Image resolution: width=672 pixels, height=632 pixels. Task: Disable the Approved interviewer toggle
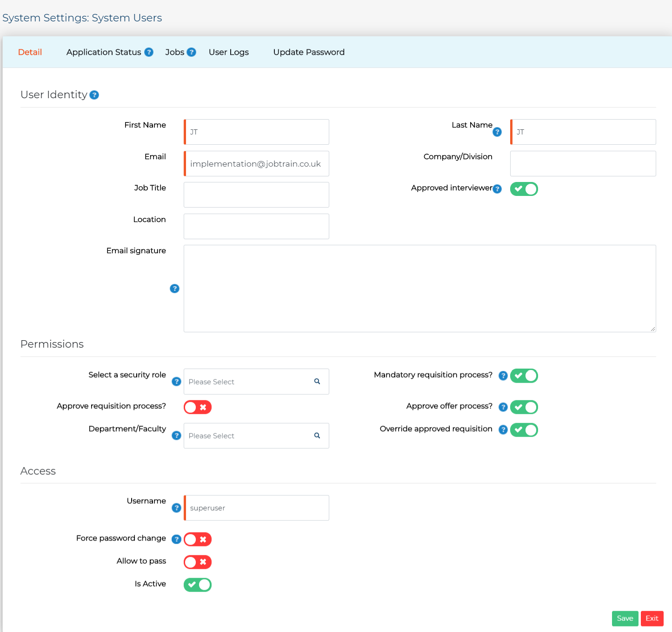click(x=524, y=189)
